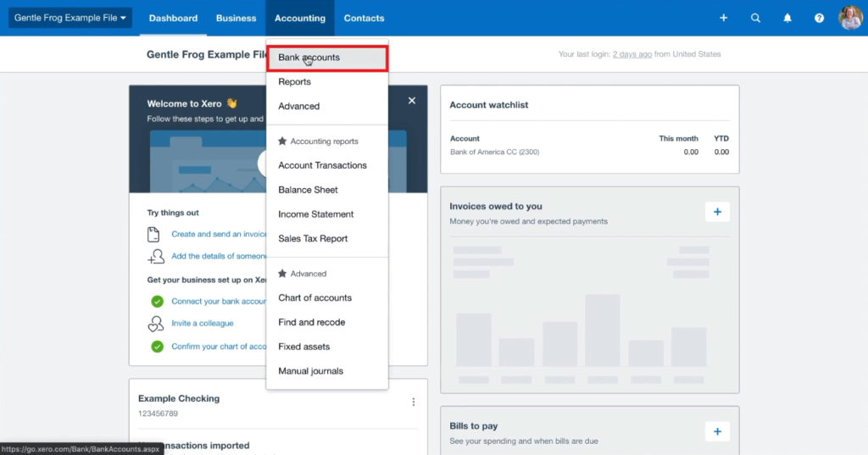Click the plus create-new icon in header
868x455 pixels.
[723, 18]
